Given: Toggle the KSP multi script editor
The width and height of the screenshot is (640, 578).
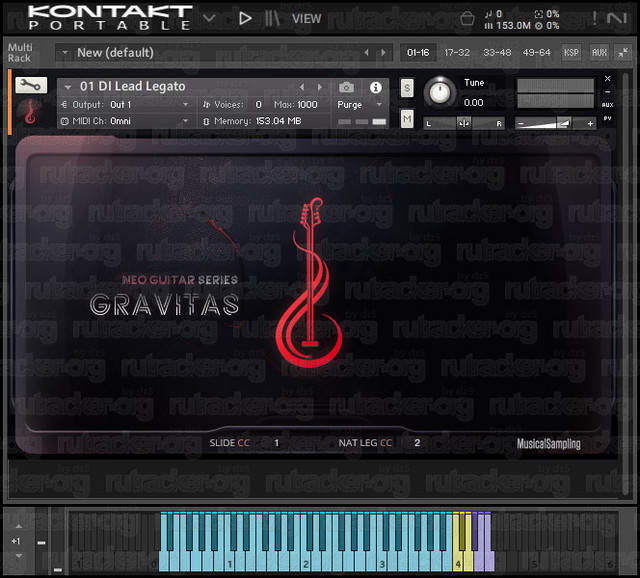Looking at the screenshot, I should pos(571,53).
